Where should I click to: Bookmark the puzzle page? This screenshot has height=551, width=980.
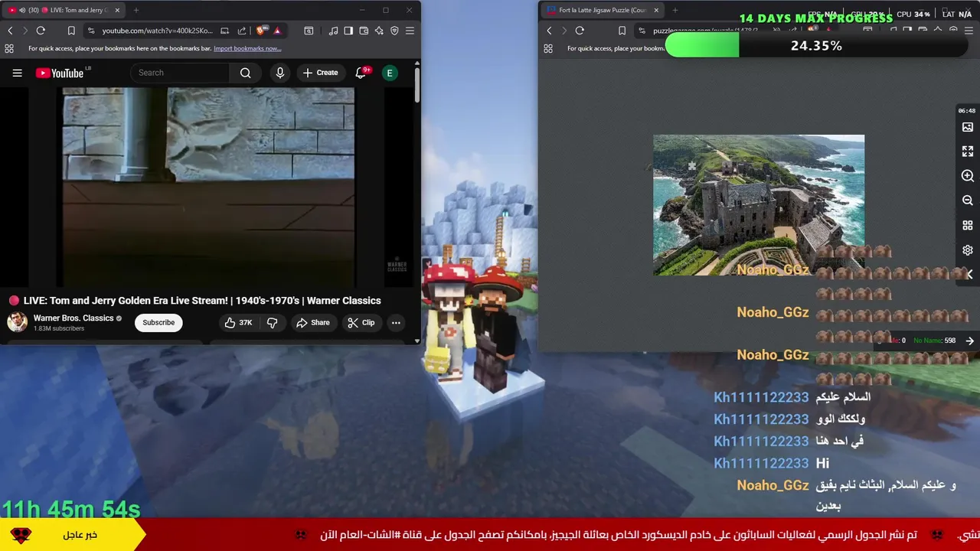point(622,31)
